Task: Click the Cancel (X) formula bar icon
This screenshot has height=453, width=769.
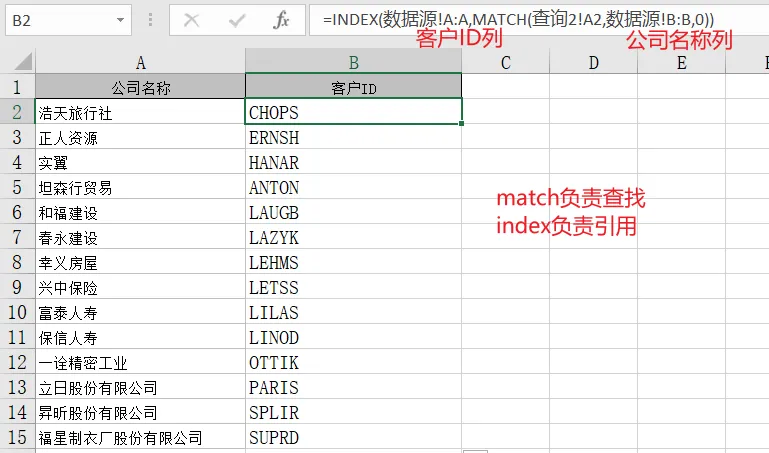Action: (192, 20)
